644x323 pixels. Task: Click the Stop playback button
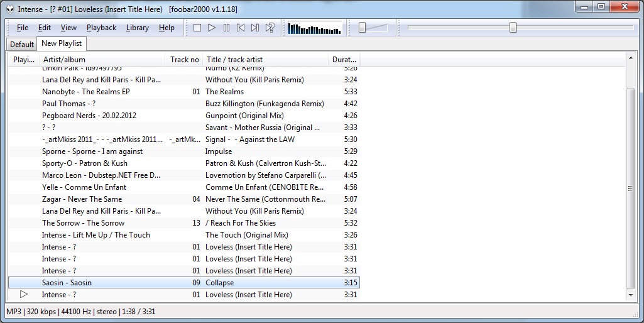[197, 28]
